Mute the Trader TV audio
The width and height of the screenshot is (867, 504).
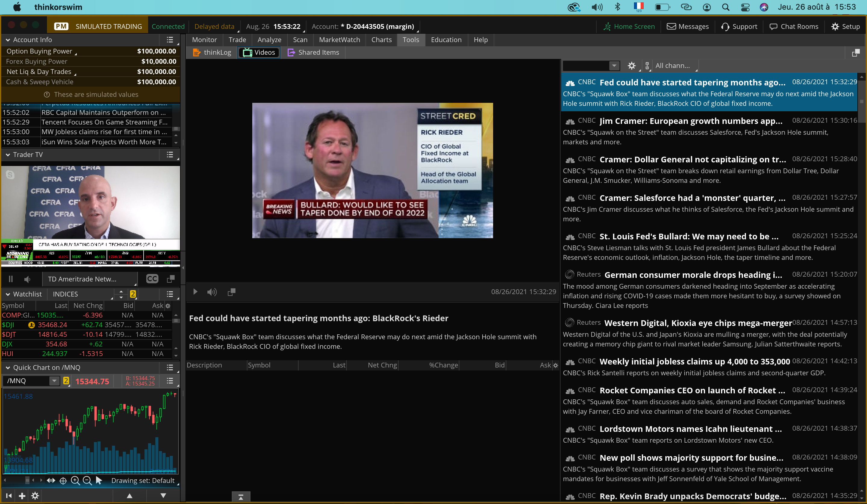27,279
